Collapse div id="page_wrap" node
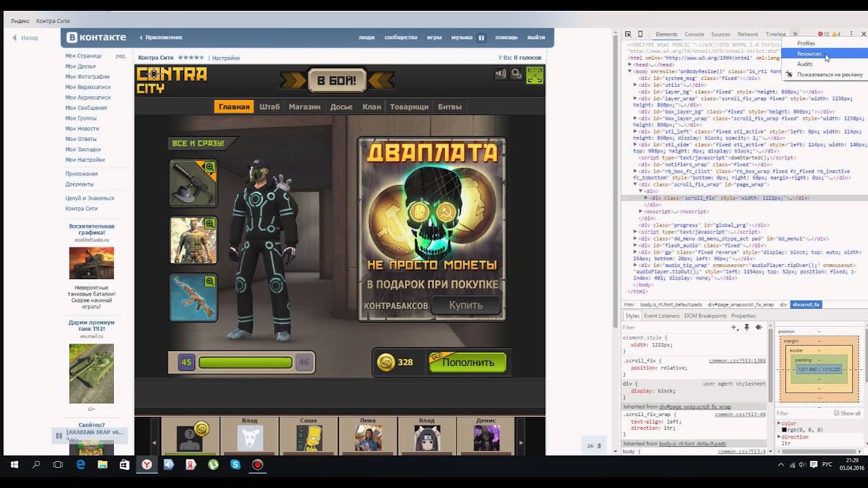868x488 pixels. (635, 184)
